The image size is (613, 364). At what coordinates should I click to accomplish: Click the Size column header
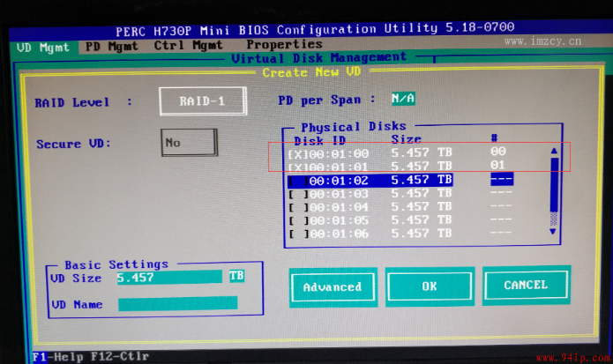[407, 139]
